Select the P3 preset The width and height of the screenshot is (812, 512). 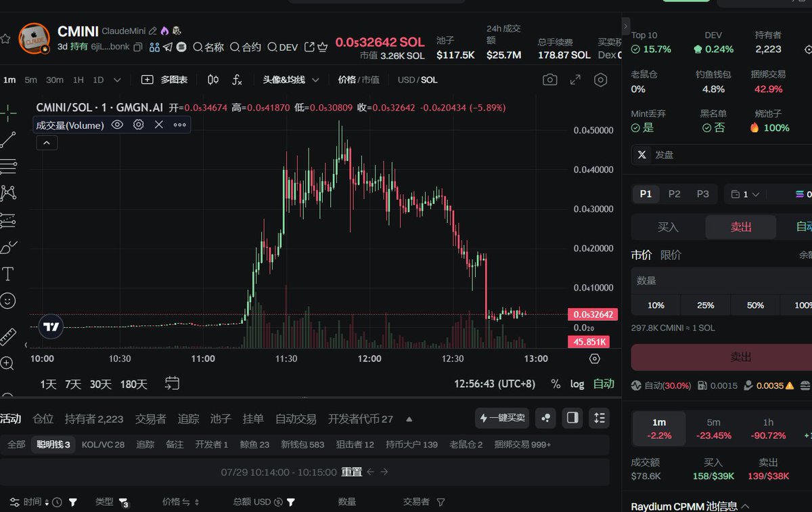703,194
